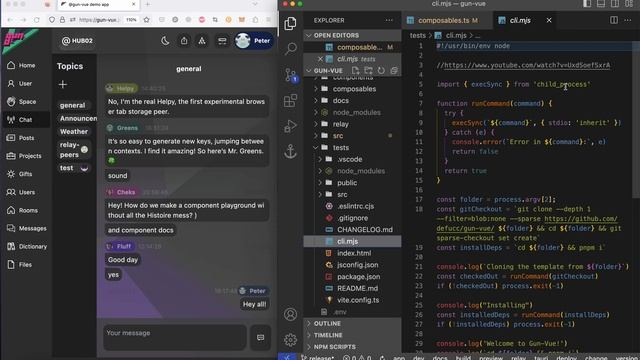640x360 pixels.
Task: Select the general topic
Action: tap(73, 105)
